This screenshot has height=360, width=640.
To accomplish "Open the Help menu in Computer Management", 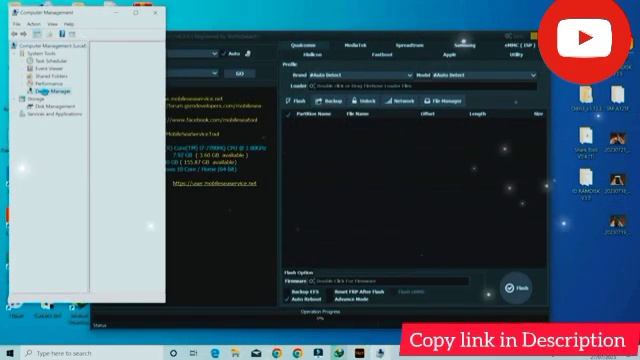I will tap(69, 24).
